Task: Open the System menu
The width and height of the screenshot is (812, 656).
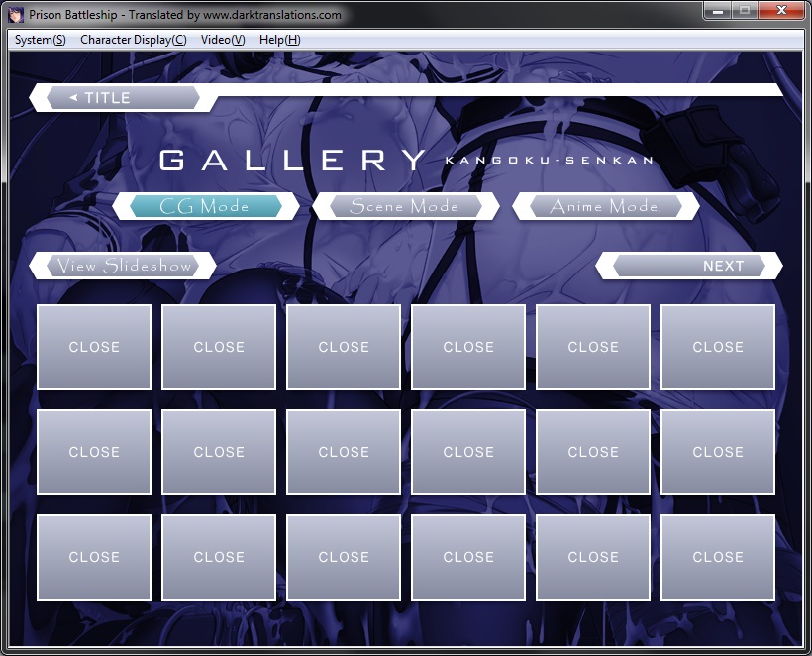Action: [x=40, y=40]
